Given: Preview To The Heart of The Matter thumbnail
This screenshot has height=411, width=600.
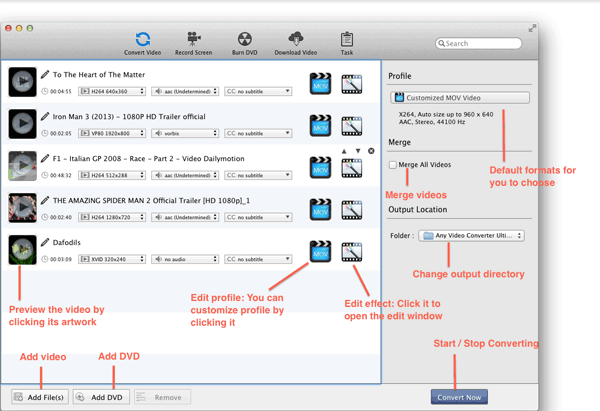Looking at the screenshot, I should (x=22, y=82).
